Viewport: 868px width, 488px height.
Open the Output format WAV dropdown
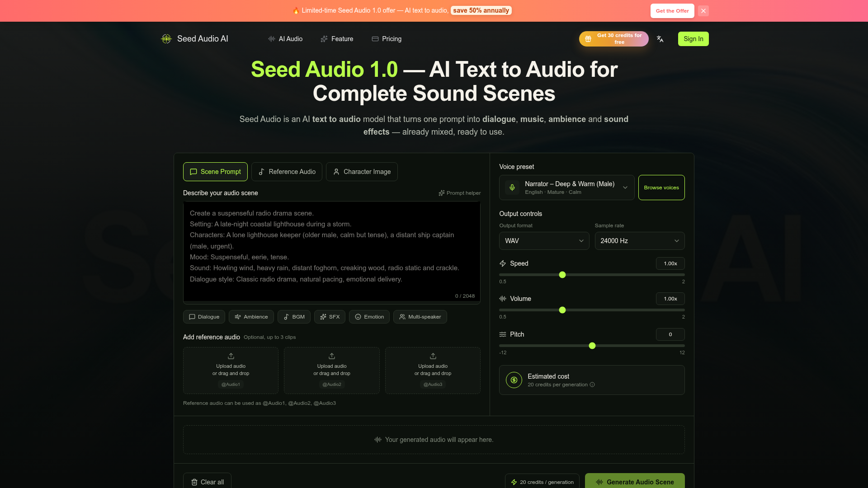click(x=544, y=241)
